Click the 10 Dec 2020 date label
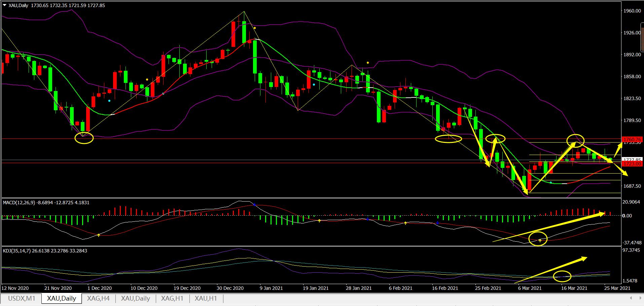Screen dimensions: 644x306 pyautogui.click(x=144, y=288)
